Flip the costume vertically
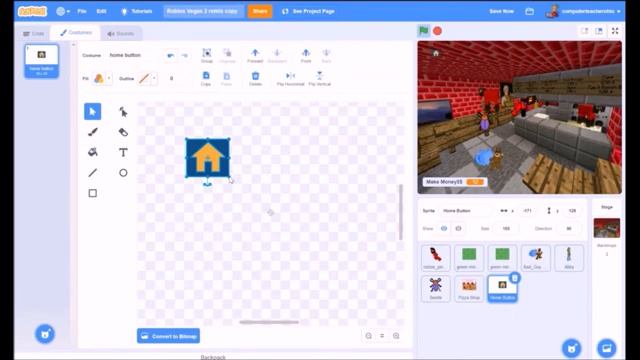The width and height of the screenshot is (640, 360). [x=320, y=78]
